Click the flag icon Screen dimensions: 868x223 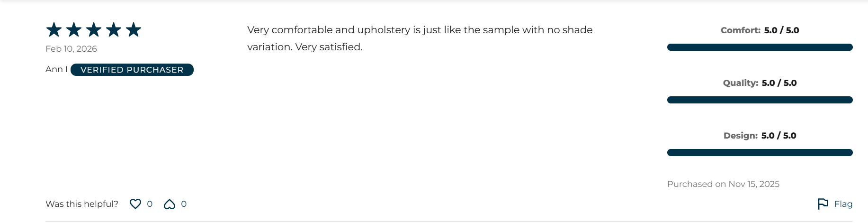(x=823, y=204)
